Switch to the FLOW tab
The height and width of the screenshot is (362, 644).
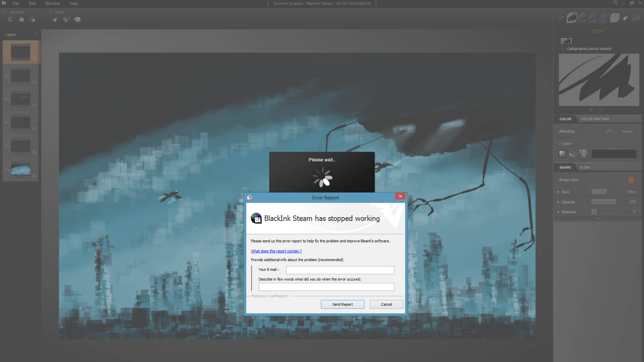(585, 167)
